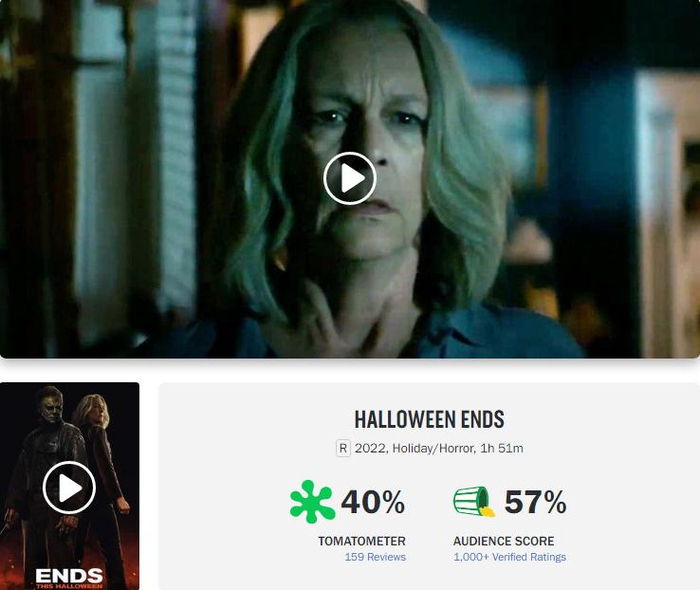Click the 2022, Holiday/Horror, 1h 51m info line
The image size is (700, 590).
(439, 448)
